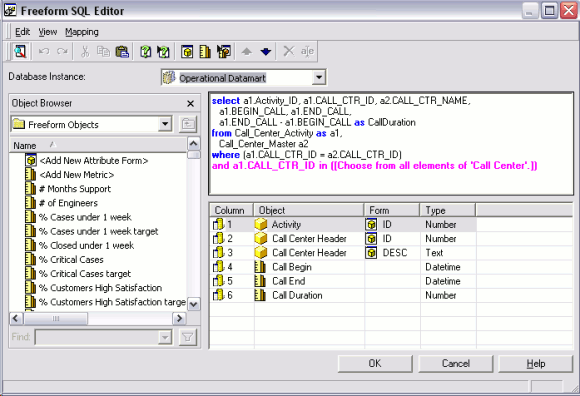This screenshot has width=580, height=396.
Task: Open the View menu
Action: click(48, 32)
